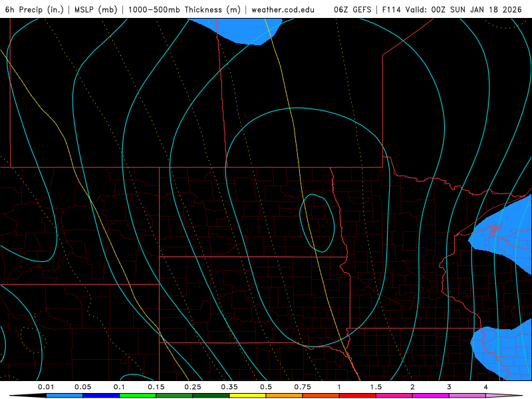532x399 pixels.
Task: Click the 0.5 legend value
Action: 266,387
